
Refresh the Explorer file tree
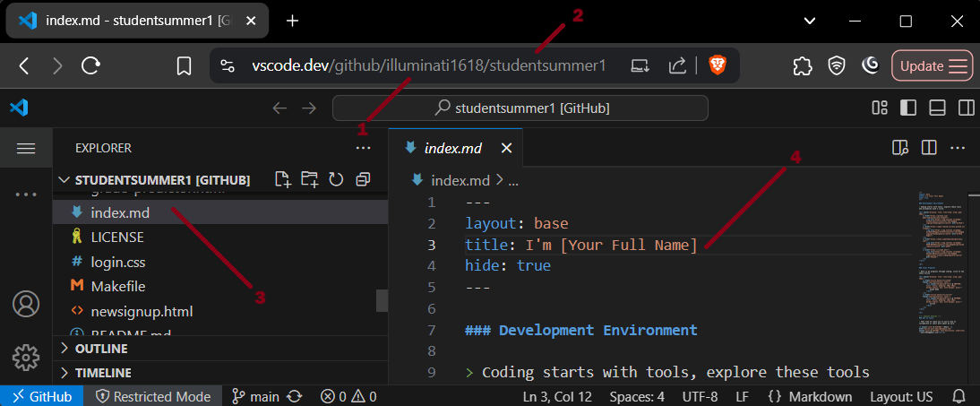337,179
